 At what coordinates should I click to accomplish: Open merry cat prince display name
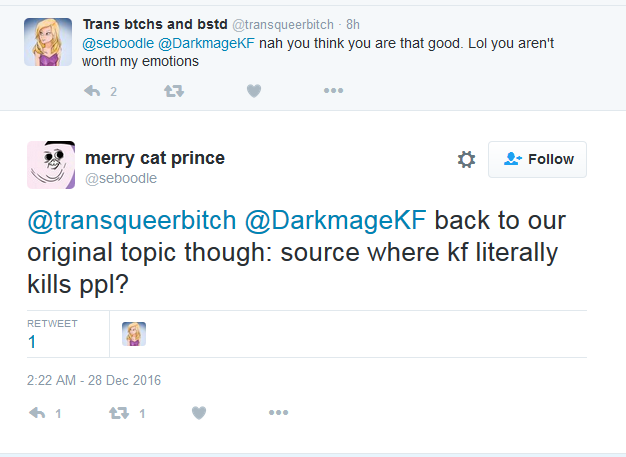point(155,158)
